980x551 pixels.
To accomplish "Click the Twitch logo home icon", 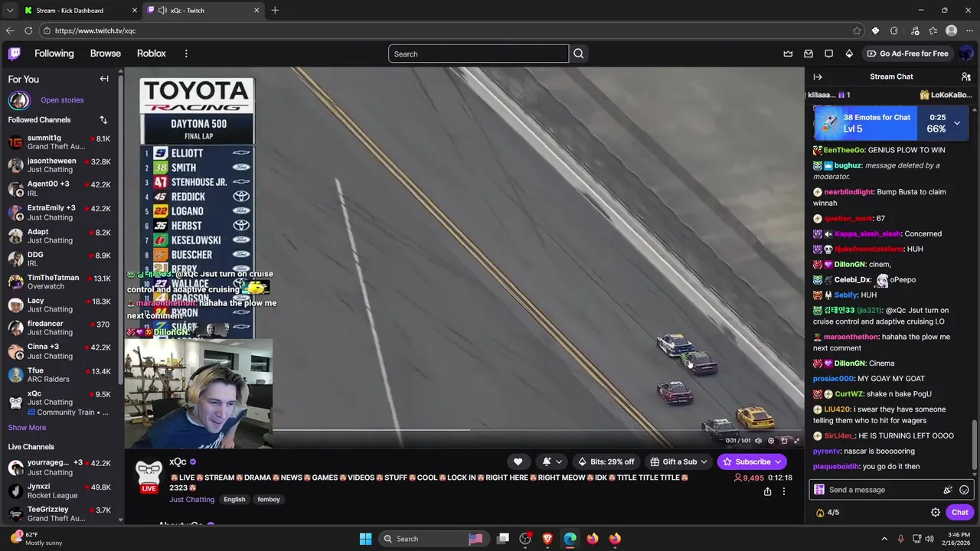I will click(x=15, y=54).
